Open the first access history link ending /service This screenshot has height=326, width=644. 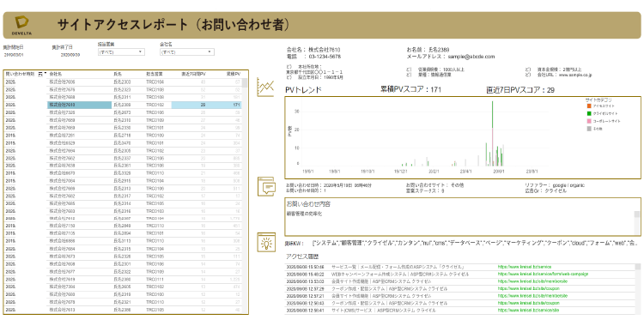point(525,267)
